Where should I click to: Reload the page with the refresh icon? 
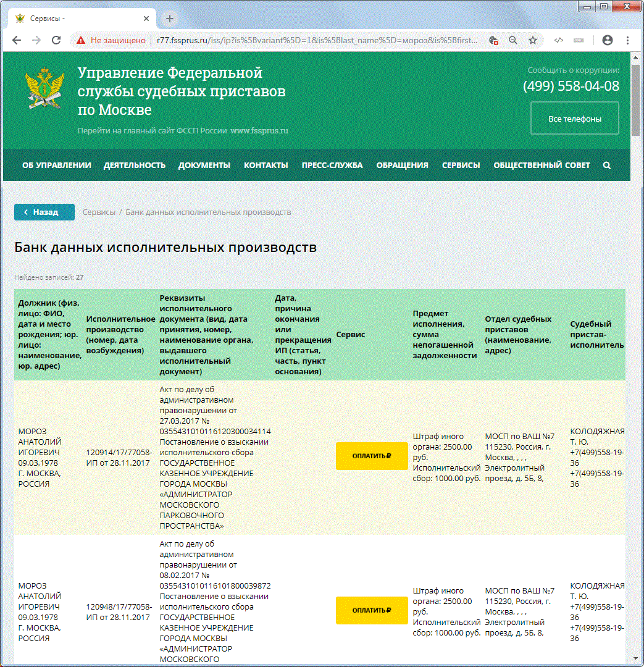pyautogui.click(x=56, y=40)
